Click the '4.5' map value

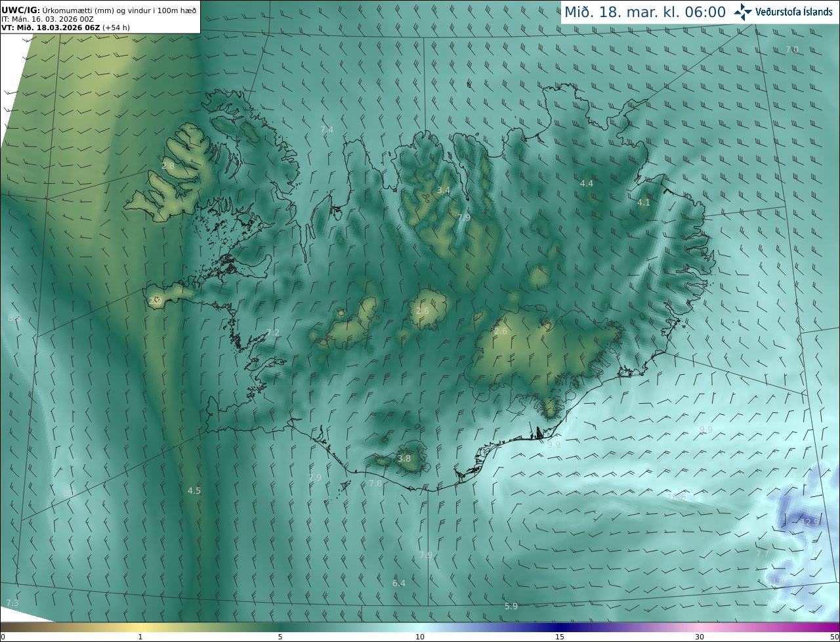coord(194,491)
